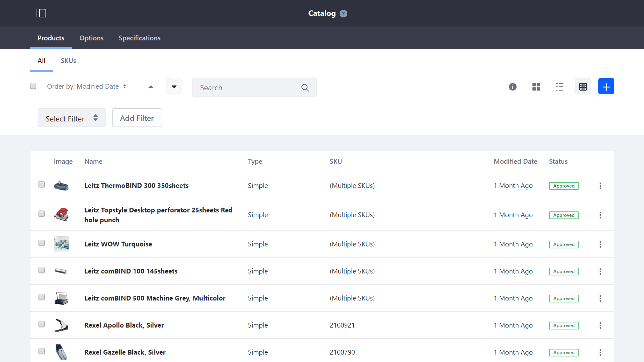
Task: Click Approved badge on Rexel Apollo row
Action: 564,326
